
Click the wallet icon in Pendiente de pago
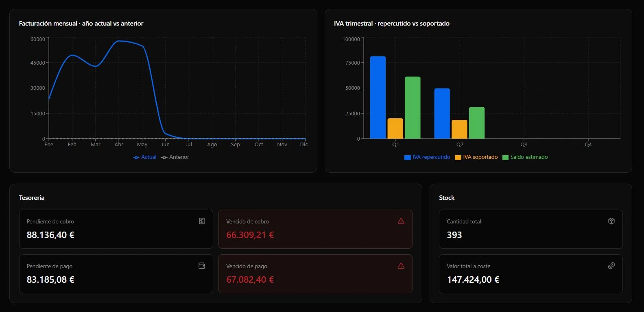tap(202, 266)
